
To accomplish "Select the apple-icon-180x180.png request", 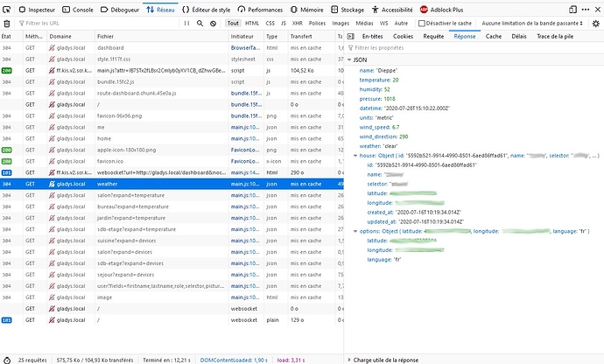I will (172, 150).
